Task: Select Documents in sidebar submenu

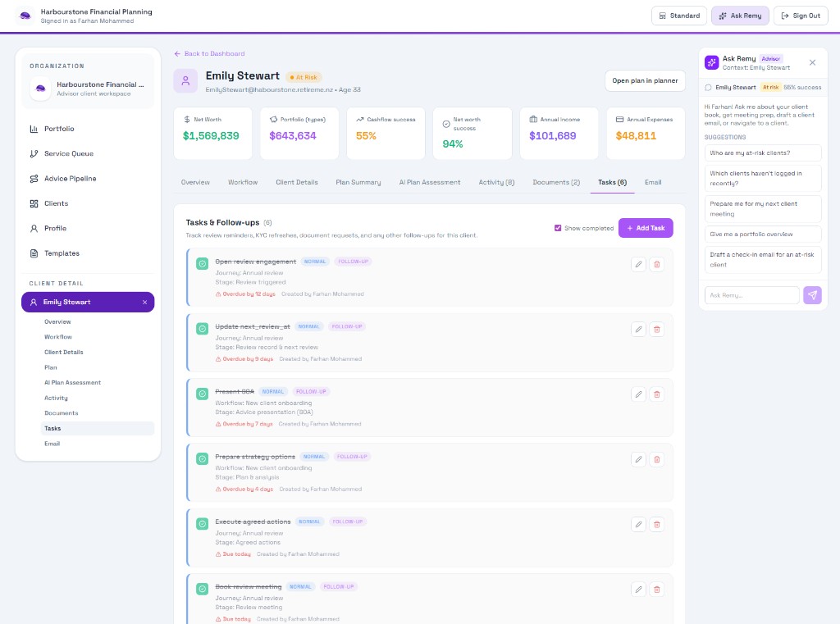Action: (97, 413)
